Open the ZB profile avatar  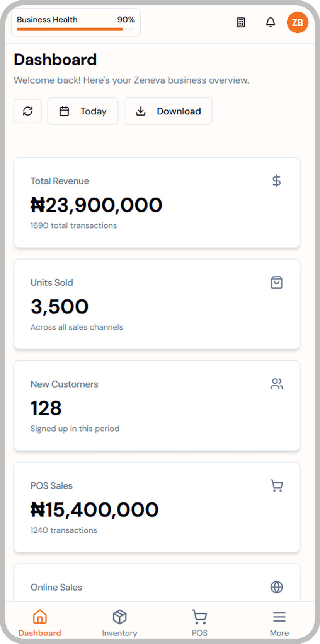coord(298,22)
